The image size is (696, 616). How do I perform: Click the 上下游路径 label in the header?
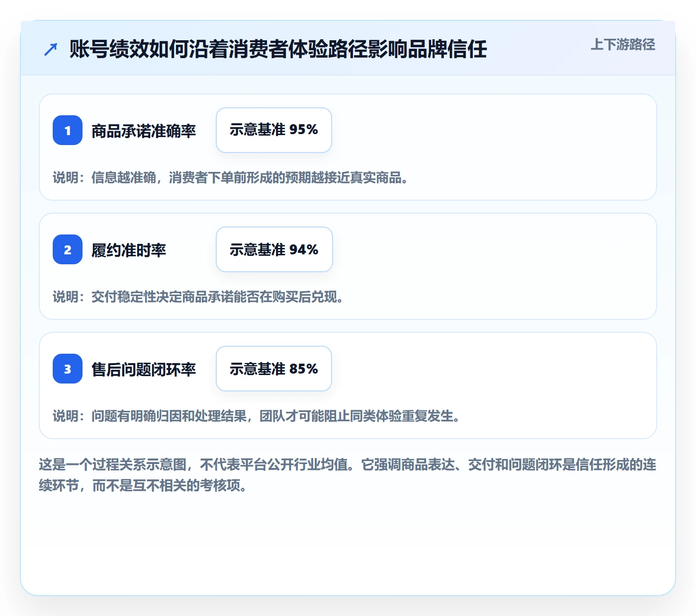(x=623, y=45)
